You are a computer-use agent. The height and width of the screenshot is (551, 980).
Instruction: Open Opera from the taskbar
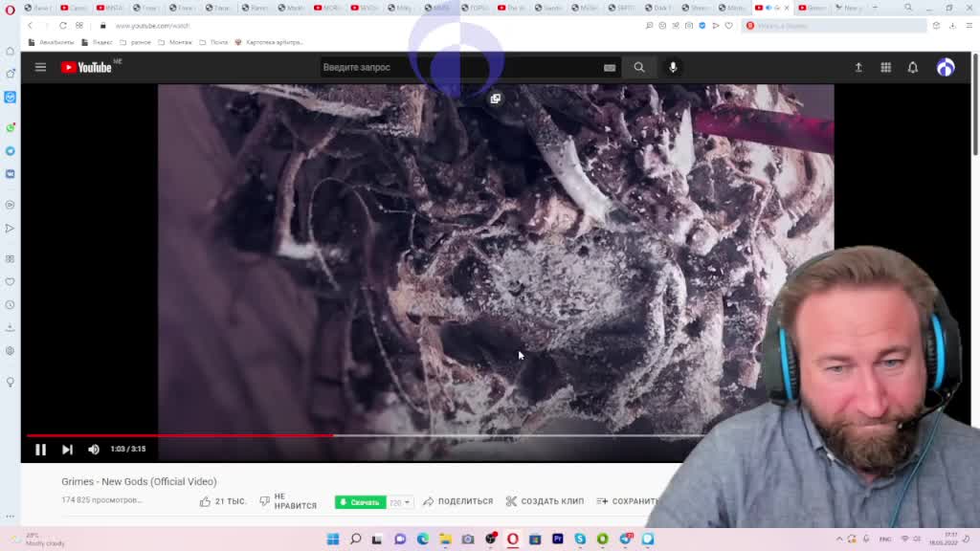pos(513,540)
